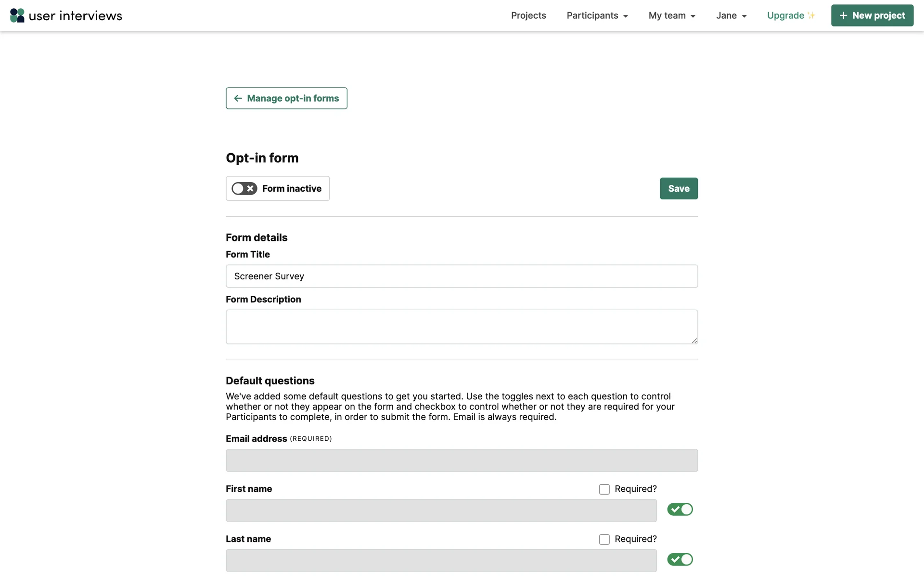924x578 pixels.
Task: Expand the Participants dropdown menu
Action: (597, 15)
